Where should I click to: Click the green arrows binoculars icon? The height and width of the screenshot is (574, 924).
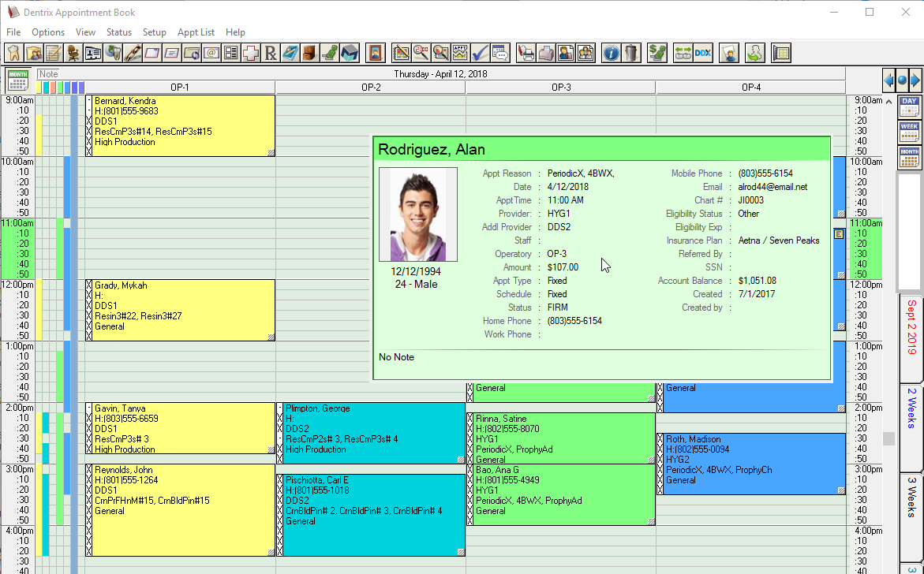[683, 53]
